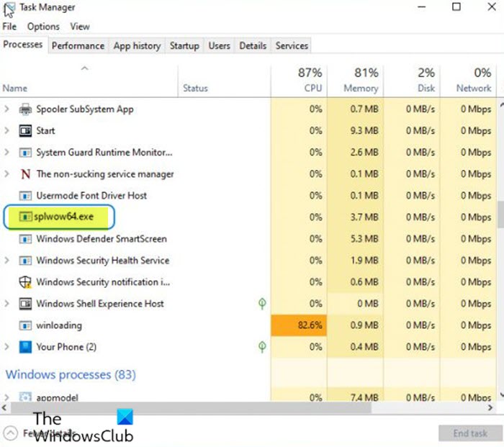Expand the appmodel process row
The width and height of the screenshot is (504, 447).
pyautogui.click(x=6, y=397)
